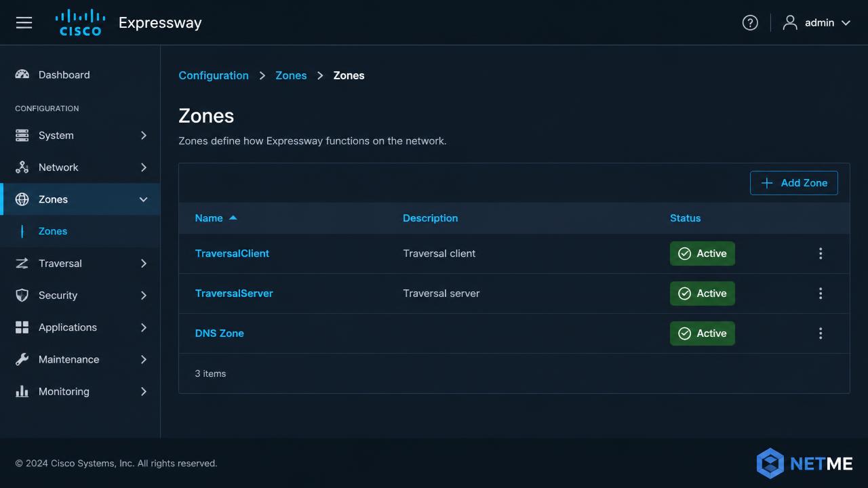Click the '3 items' count text
The height and width of the screenshot is (488, 868).
tap(210, 373)
